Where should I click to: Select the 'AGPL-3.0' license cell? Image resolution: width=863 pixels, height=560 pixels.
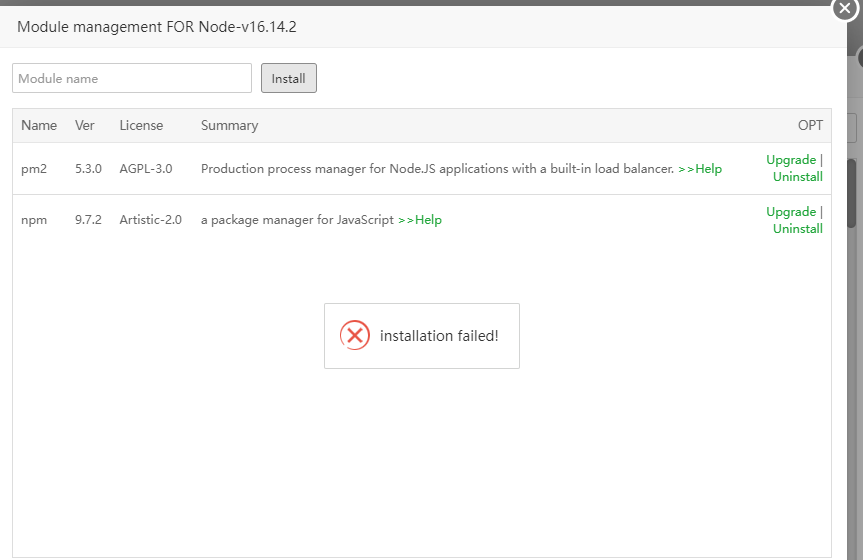(146, 168)
